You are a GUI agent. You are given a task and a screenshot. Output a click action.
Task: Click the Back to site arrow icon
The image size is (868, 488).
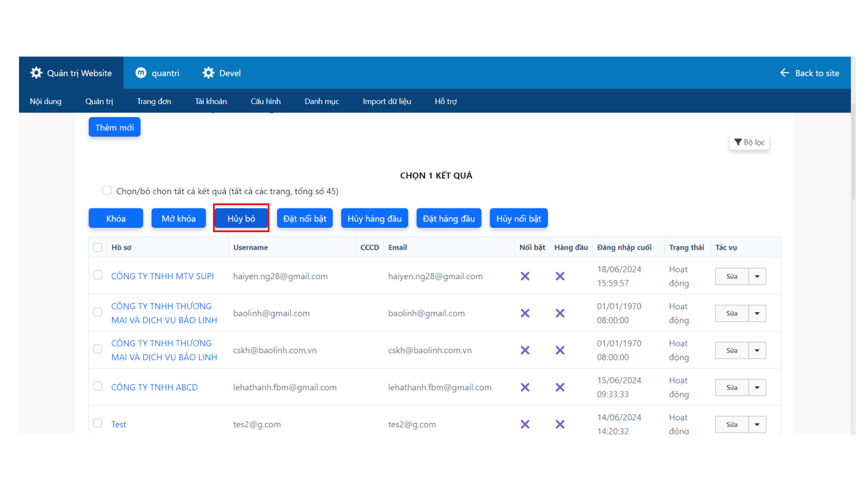[784, 73]
